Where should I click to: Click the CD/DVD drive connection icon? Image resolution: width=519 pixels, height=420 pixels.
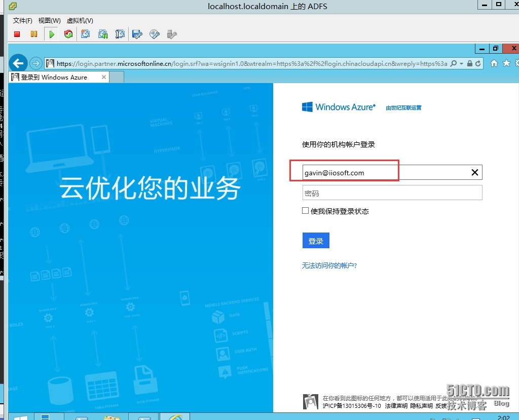[x=155, y=34]
